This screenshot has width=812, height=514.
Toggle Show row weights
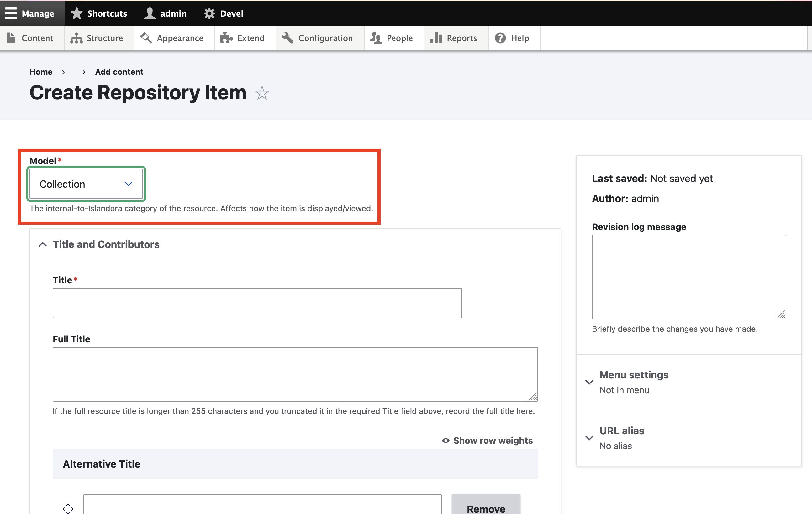(487, 441)
